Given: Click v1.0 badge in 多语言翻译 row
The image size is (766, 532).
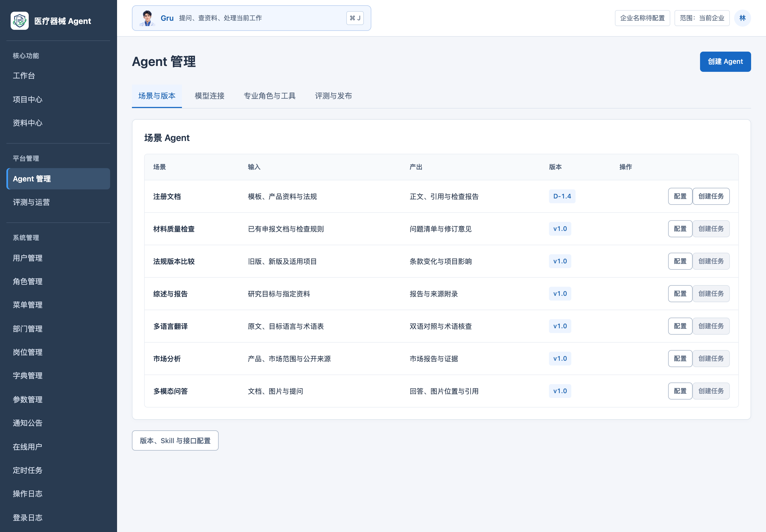Looking at the screenshot, I should click(x=560, y=326).
